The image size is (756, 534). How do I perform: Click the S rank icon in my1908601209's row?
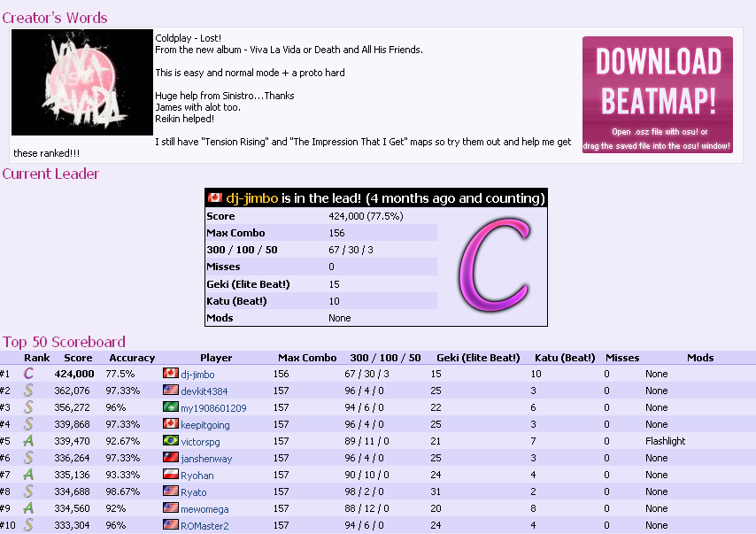[x=28, y=407]
